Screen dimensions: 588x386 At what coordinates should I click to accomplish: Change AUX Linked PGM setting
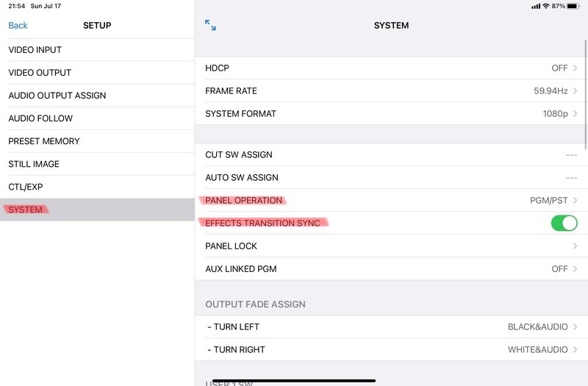point(575,269)
